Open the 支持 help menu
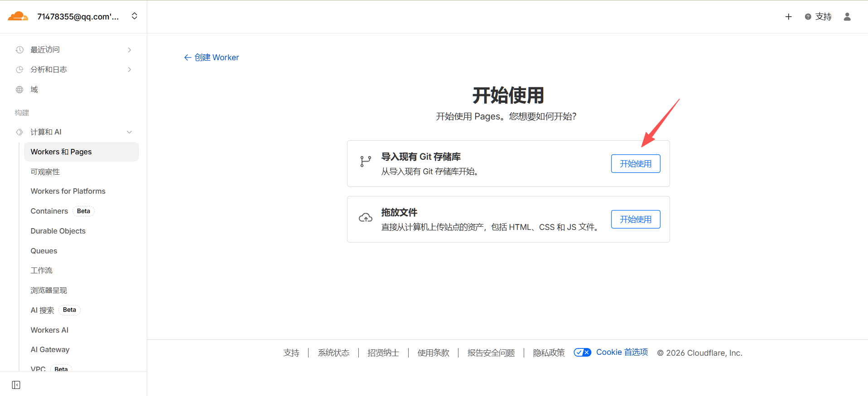The height and width of the screenshot is (396, 868). (x=818, y=17)
